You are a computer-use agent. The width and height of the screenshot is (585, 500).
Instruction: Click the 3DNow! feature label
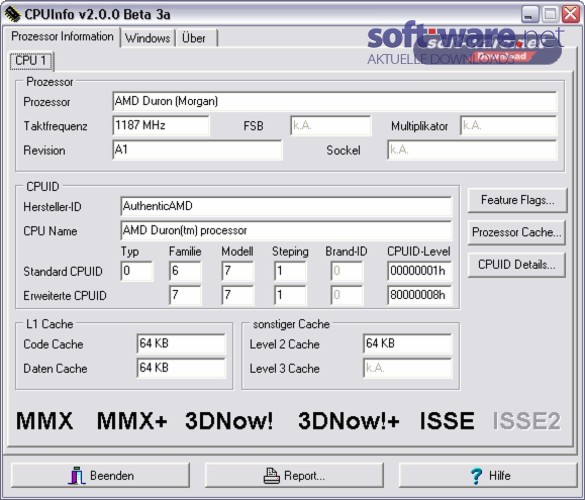pos(229,421)
